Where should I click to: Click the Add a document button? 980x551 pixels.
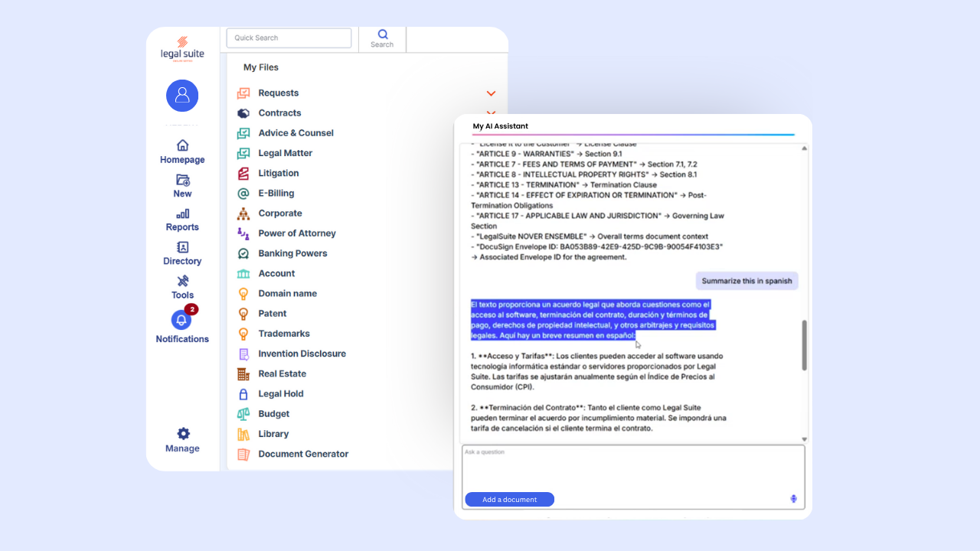[509, 500]
